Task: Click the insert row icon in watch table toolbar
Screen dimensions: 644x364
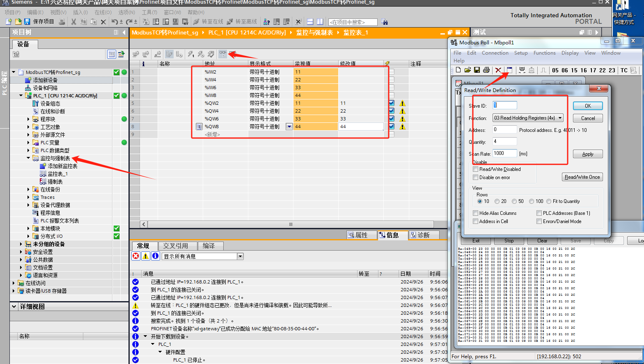Action: 136,54
